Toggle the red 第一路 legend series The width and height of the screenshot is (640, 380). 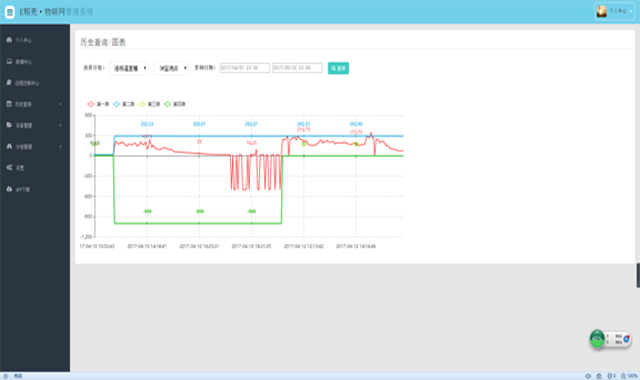click(x=98, y=104)
